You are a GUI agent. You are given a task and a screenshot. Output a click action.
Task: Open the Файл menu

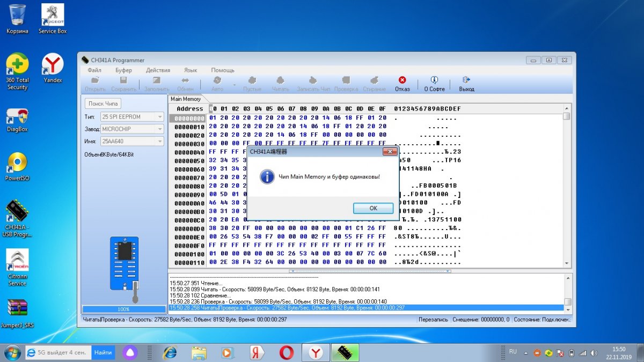94,70
